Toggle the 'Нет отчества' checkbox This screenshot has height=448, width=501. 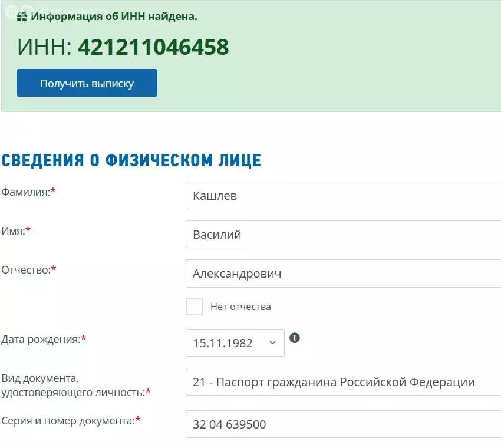(x=194, y=307)
